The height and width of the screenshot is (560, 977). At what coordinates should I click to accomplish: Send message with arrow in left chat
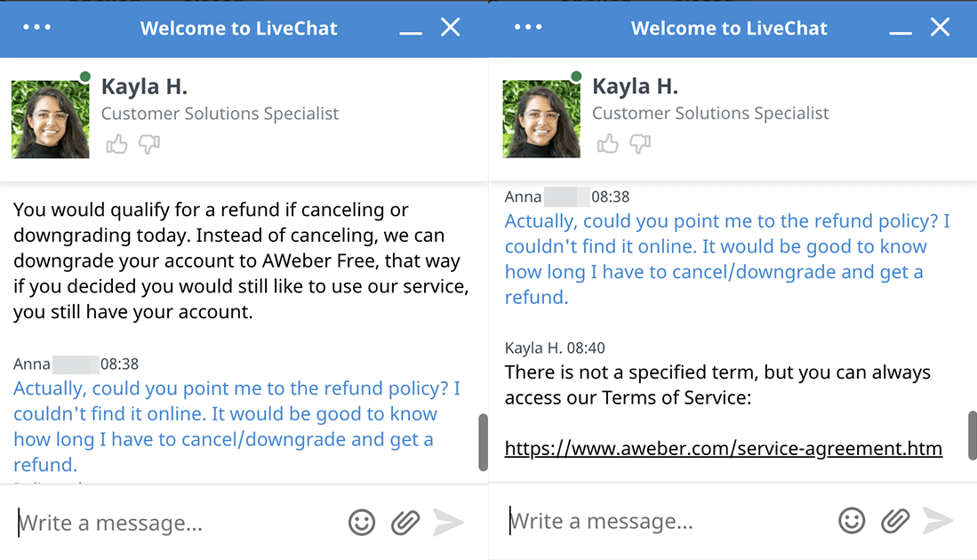click(x=449, y=522)
